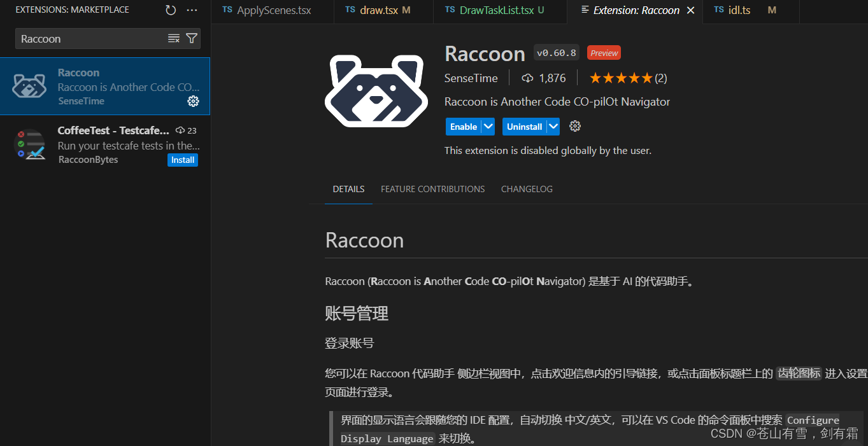Click the 登录账号 subheading
This screenshot has height=446, width=868.
349,344
